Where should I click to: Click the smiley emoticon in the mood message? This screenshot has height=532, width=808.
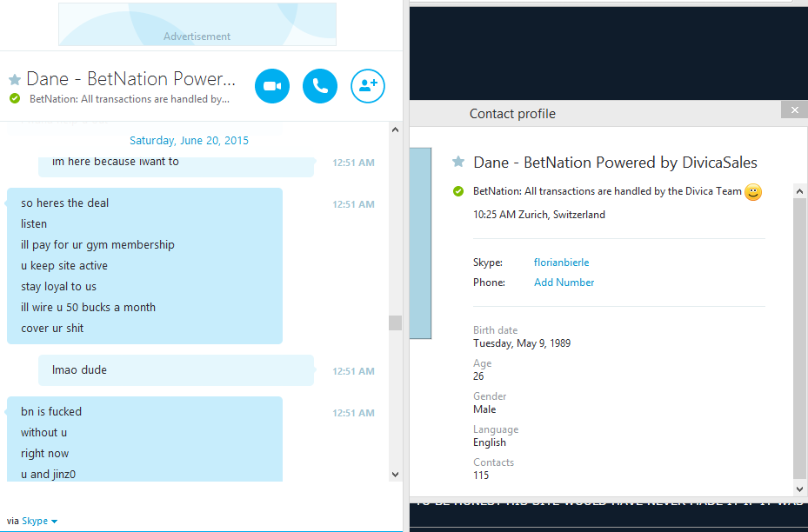coord(753,192)
